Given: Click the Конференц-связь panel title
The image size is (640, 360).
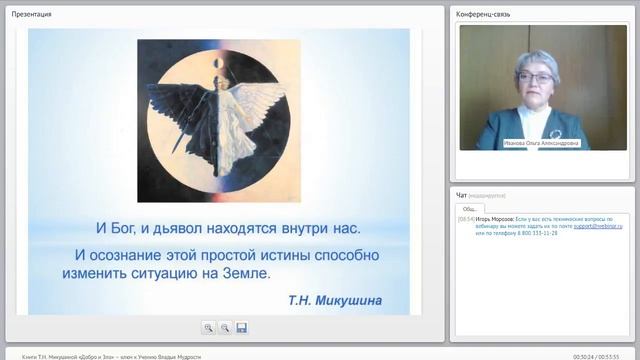Looking at the screenshot, I should point(483,14).
